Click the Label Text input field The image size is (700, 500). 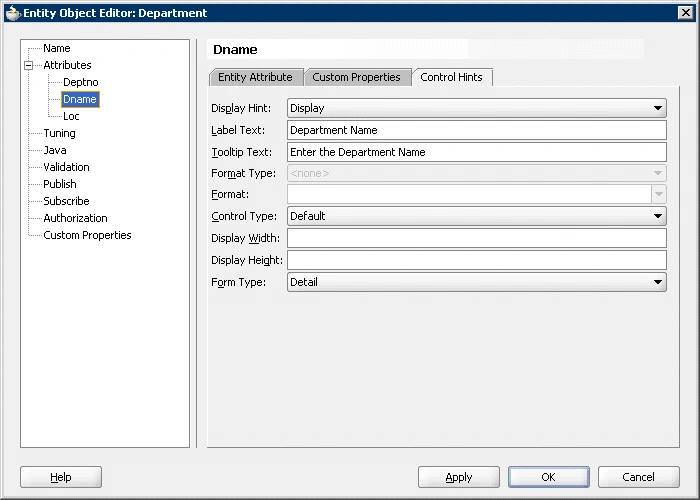(x=477, y=130)
